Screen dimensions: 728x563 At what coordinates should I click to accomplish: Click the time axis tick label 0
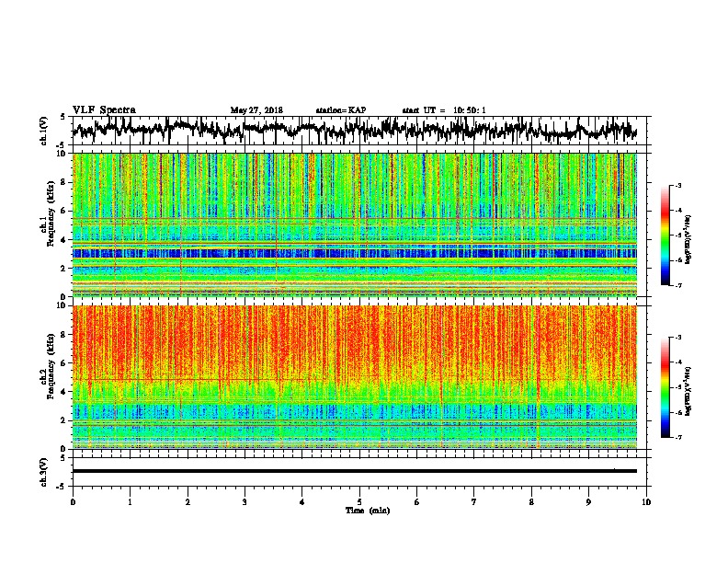(x=73, y=502)
